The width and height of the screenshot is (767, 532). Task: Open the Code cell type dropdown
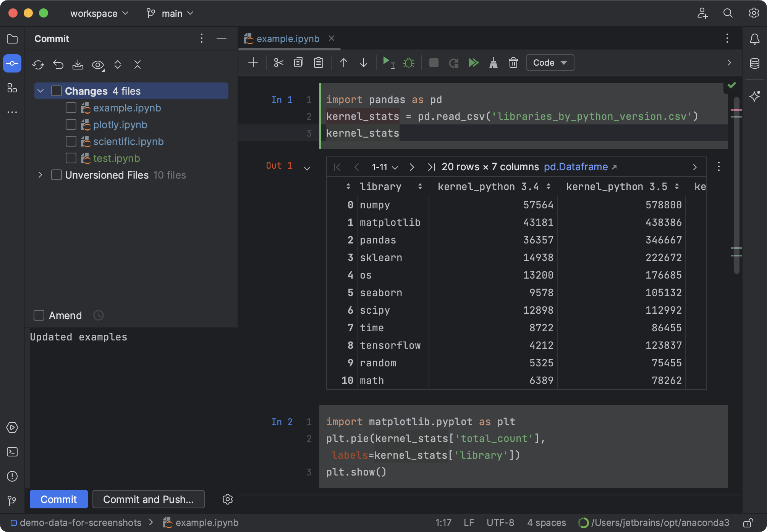pyautogui.click(x=550, y=63)
